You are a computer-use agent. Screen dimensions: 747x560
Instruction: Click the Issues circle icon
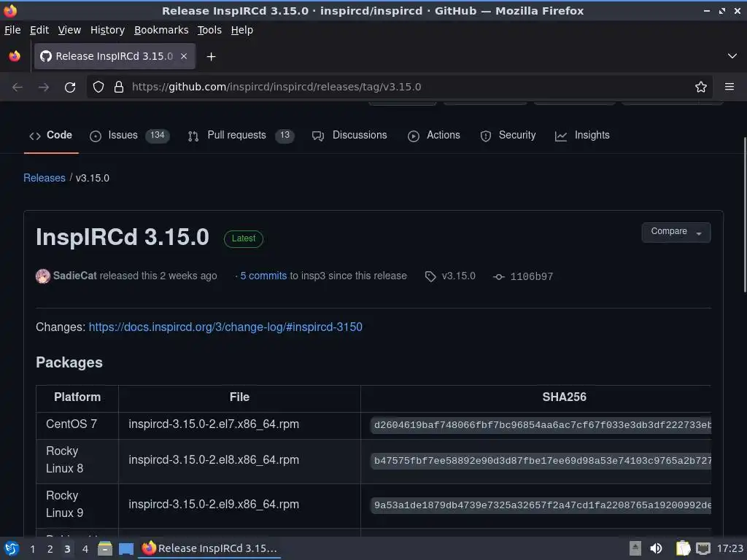pos(96,136)
